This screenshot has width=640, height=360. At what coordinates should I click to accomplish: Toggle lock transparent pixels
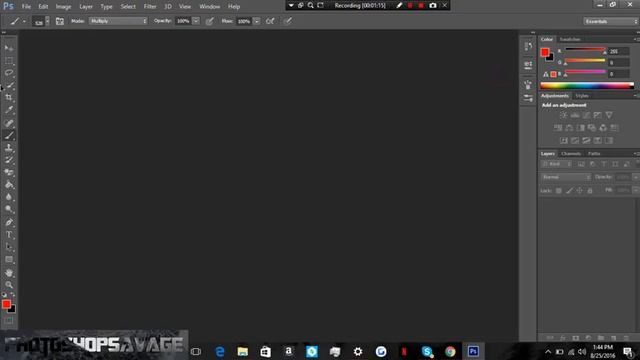coord(559,191)
